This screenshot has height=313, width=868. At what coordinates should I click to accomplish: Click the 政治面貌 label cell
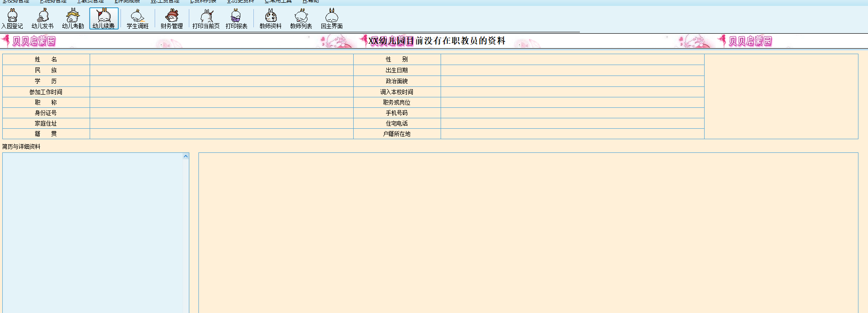click(x=397, y=81)
